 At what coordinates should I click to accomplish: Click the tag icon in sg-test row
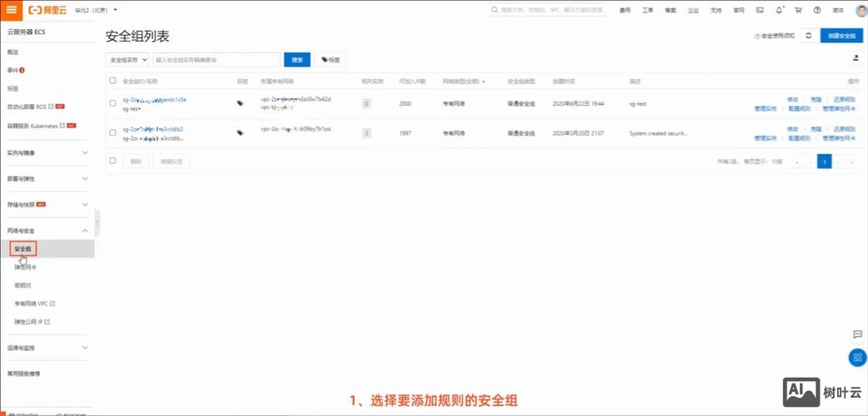click(241, 103)
